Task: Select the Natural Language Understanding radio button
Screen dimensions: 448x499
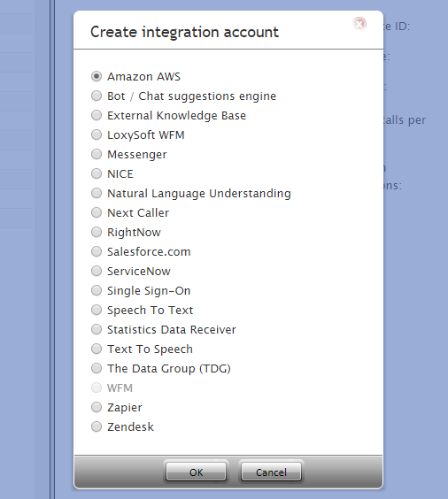Action: (x=97, y=193)
